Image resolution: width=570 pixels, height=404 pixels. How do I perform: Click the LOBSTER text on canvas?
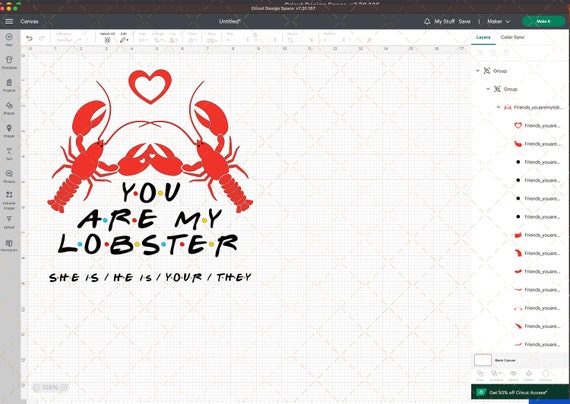click(x=148, y=244)
